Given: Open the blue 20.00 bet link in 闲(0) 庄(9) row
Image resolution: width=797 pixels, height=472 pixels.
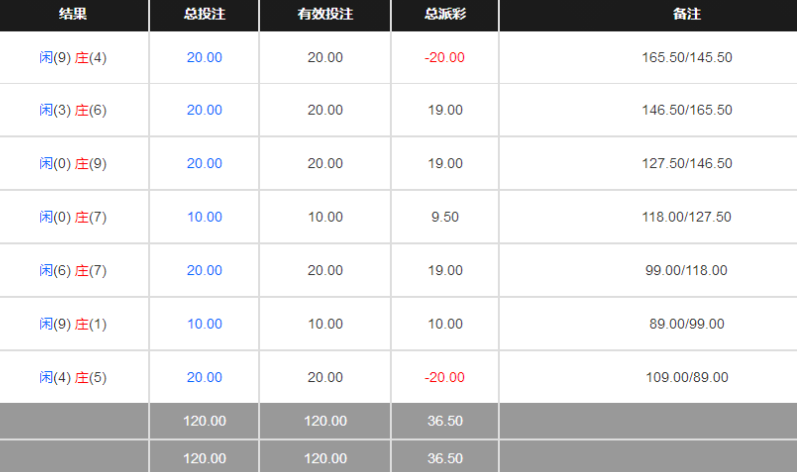Looking at the screenshot, I should point(204,164).
